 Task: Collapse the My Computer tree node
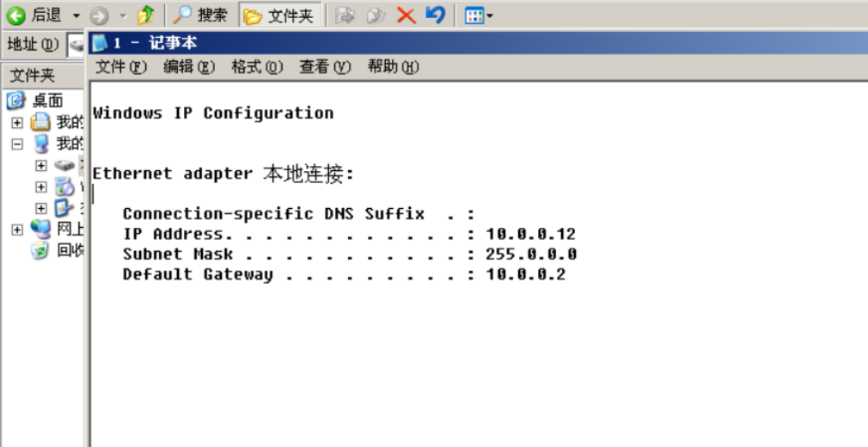click(x=17, y=144)
